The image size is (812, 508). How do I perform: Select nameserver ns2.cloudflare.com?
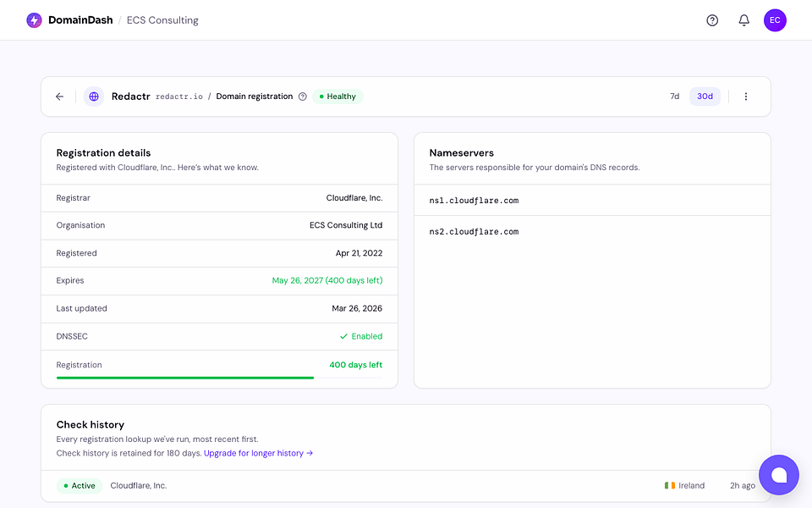(474, 232)
